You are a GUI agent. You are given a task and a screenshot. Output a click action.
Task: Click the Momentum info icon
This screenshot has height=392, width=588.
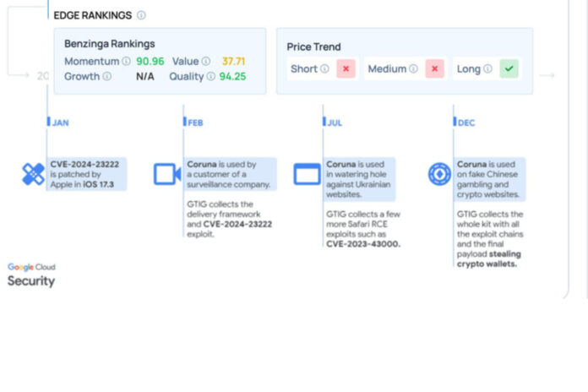pyautogui.click(x=126, y=61)
